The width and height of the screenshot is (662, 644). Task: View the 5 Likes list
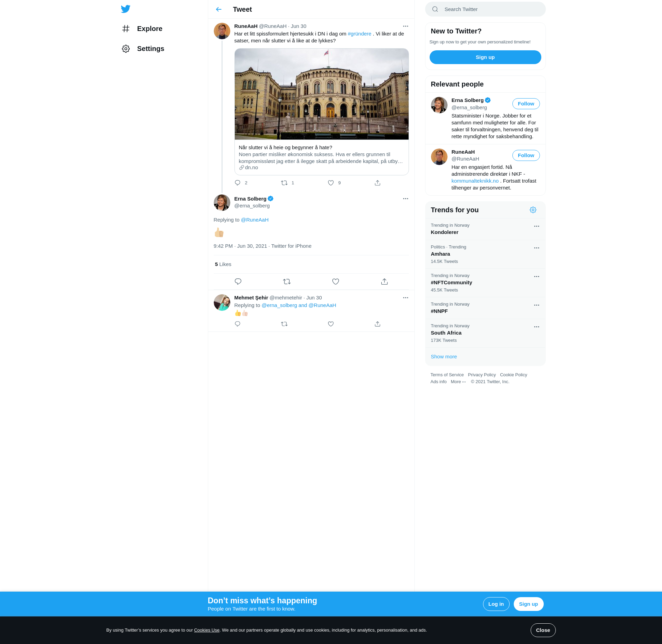click(223, 264)
